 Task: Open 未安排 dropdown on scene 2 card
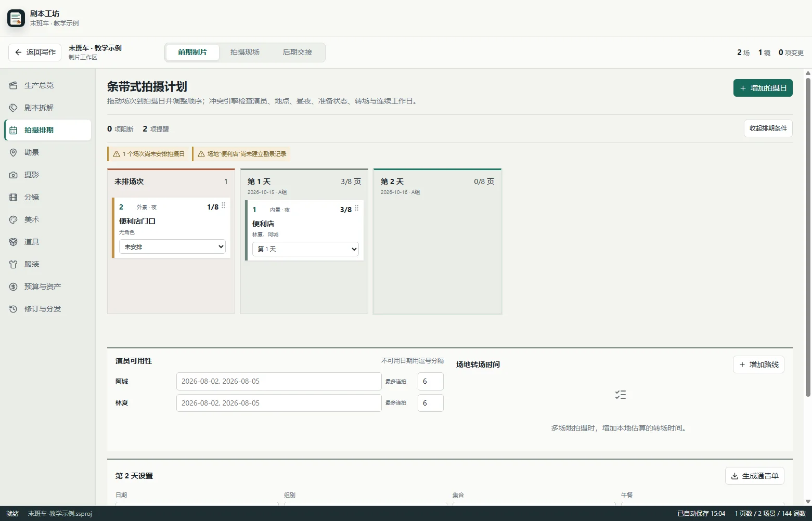pyautogui.click(x=172, y=246)
